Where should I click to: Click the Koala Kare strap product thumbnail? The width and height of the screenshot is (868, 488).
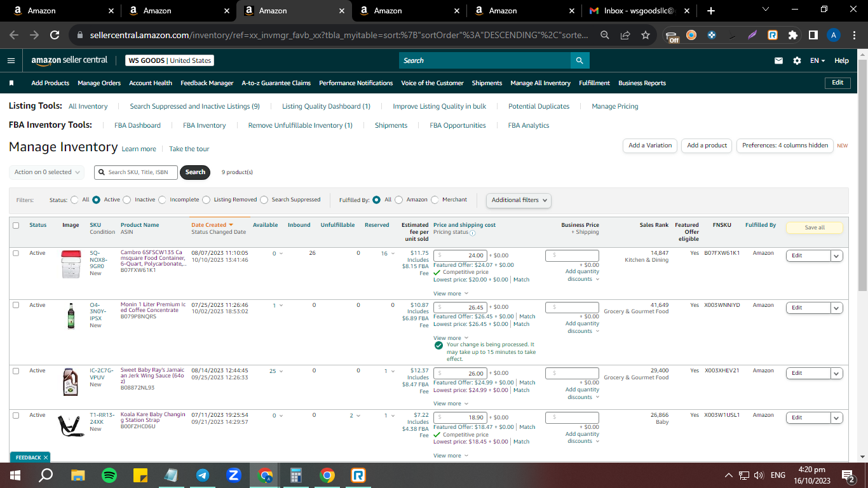[71, 425]
